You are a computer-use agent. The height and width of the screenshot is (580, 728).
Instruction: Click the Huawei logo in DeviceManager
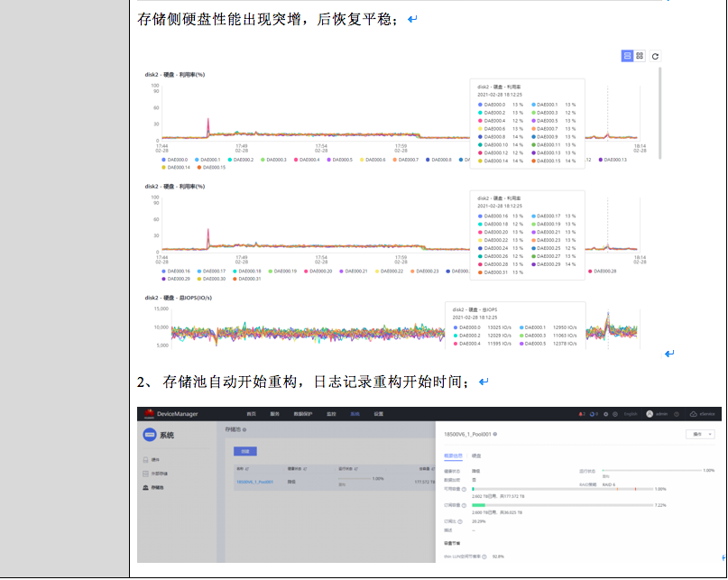pos(149,413)
